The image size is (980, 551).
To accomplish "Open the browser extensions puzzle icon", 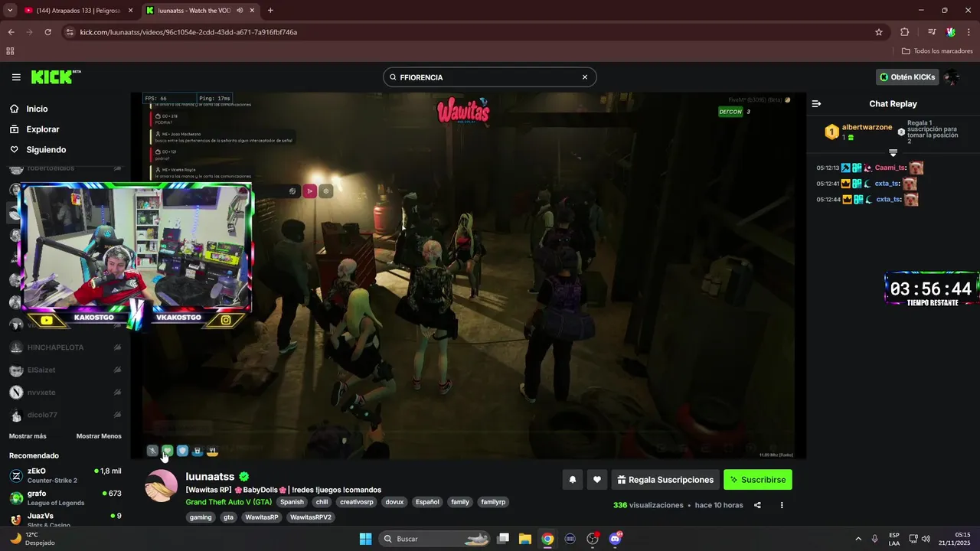I will [905, 32].
